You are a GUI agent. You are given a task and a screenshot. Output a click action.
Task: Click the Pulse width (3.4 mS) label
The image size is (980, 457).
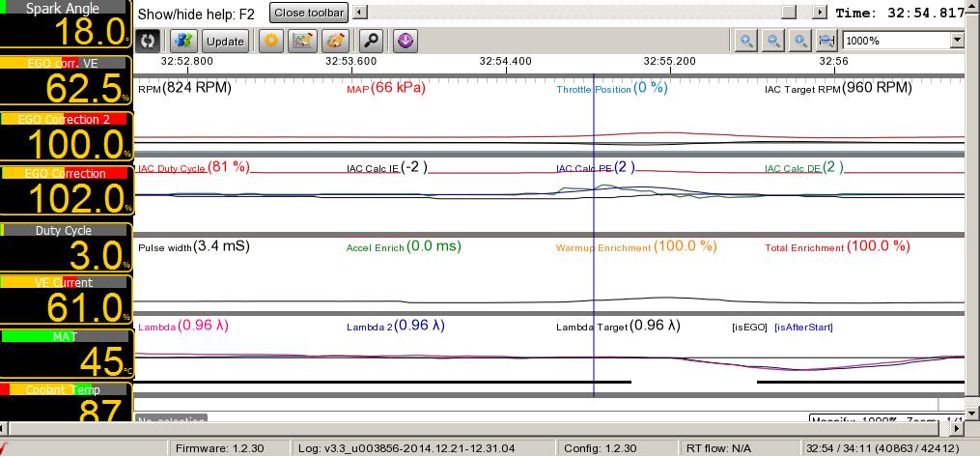194,246
